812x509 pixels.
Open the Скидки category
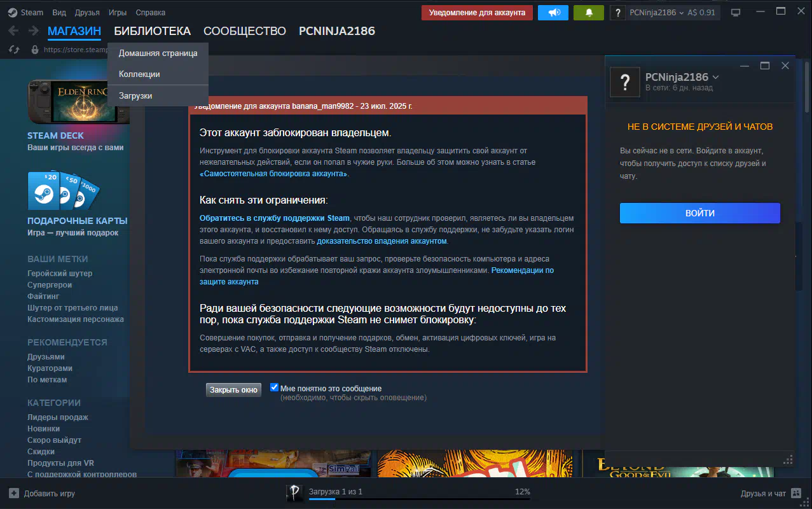(x=41, y=452)
